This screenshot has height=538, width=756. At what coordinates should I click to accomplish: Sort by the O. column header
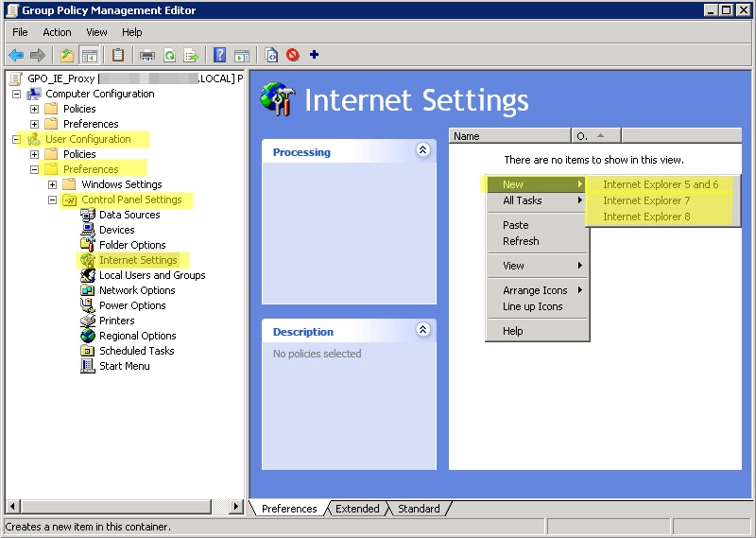click(x=596, y=136)
